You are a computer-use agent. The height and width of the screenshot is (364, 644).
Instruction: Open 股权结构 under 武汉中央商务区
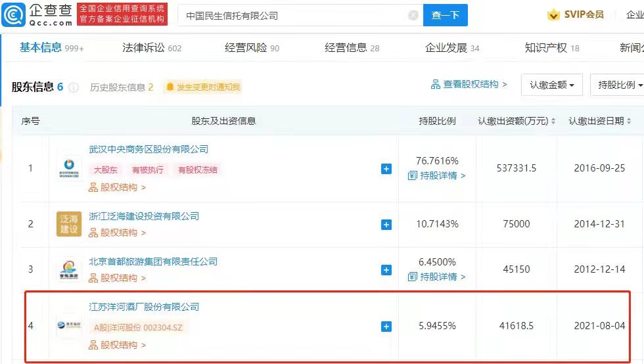(x=118, y=187)
